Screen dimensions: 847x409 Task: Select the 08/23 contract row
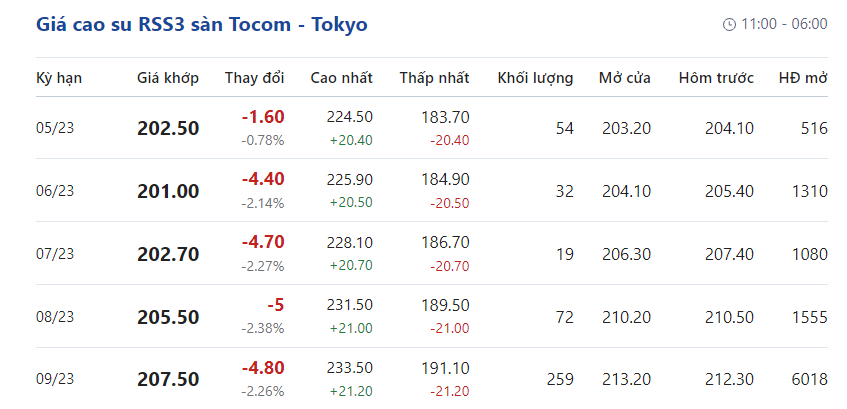click(55, 317)
